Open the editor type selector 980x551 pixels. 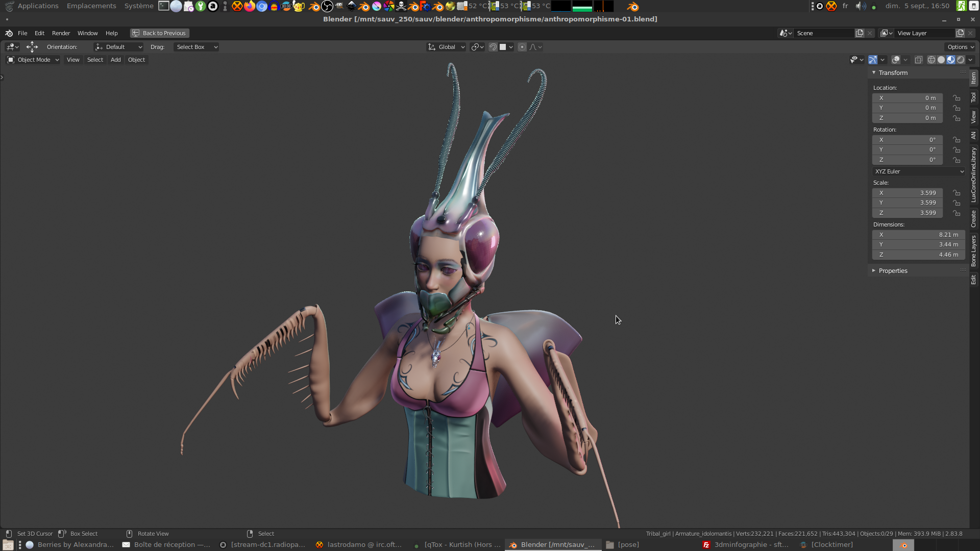click(12, 47)
